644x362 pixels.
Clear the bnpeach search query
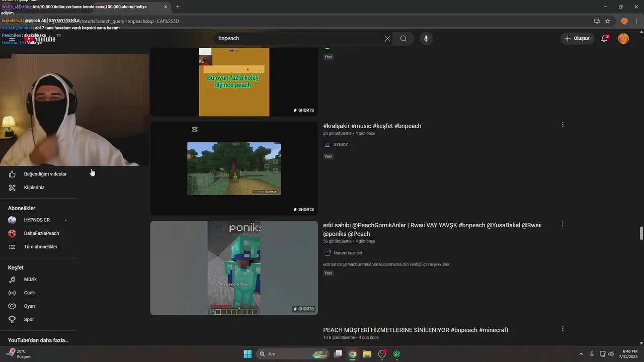(387, 39)
